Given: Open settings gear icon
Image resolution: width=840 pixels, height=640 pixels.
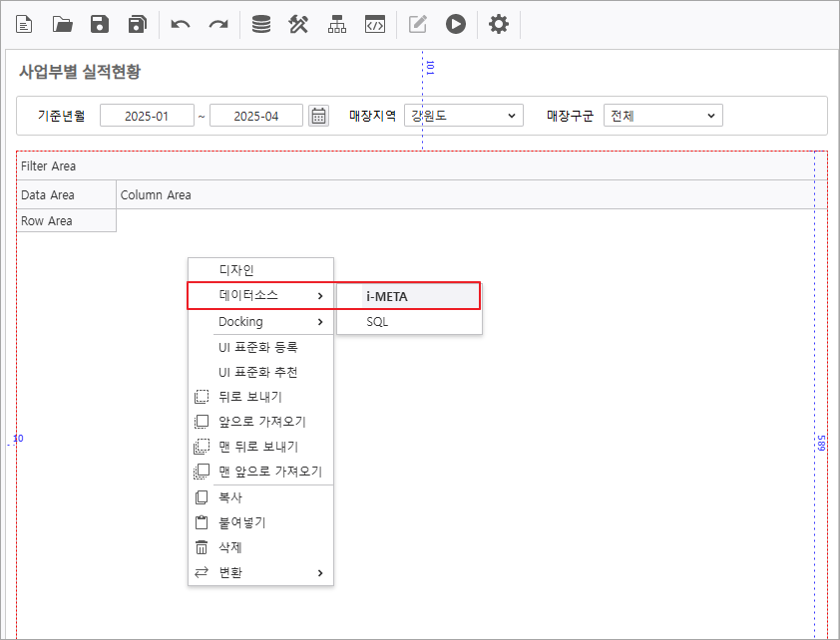Looking at the screenshot, I should pyautogui.click(x=498, y=25).
